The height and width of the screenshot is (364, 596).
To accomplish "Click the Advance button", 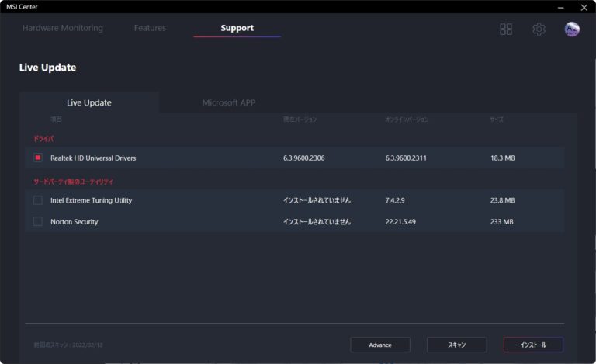I will 380,345.
